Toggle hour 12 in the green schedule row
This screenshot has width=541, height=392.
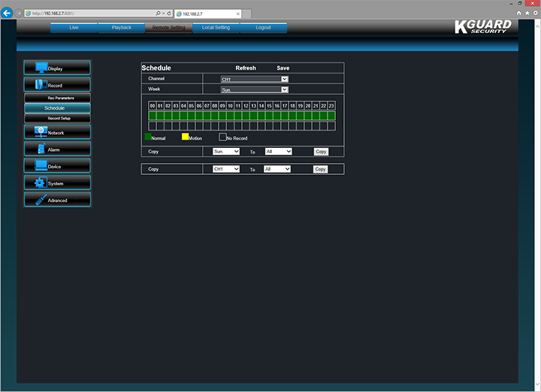point(246,116)
